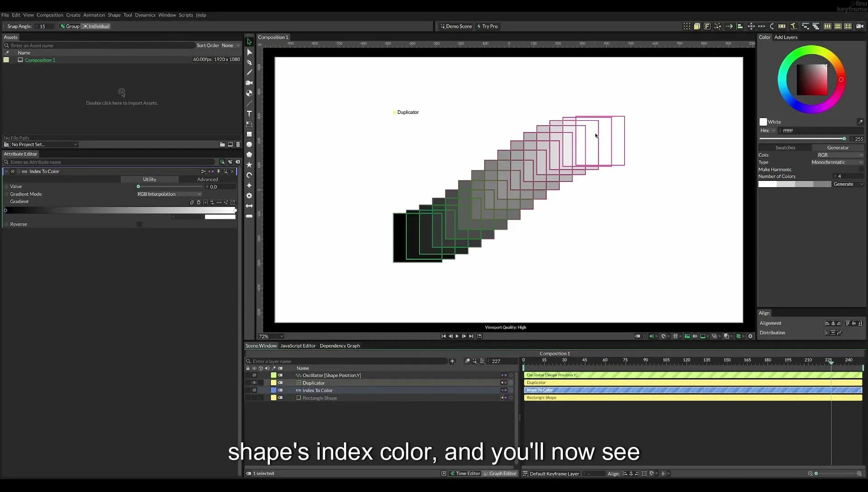Play the composition in viewport
The height and width of the screenshot is (492, 868).
(457, 336)
